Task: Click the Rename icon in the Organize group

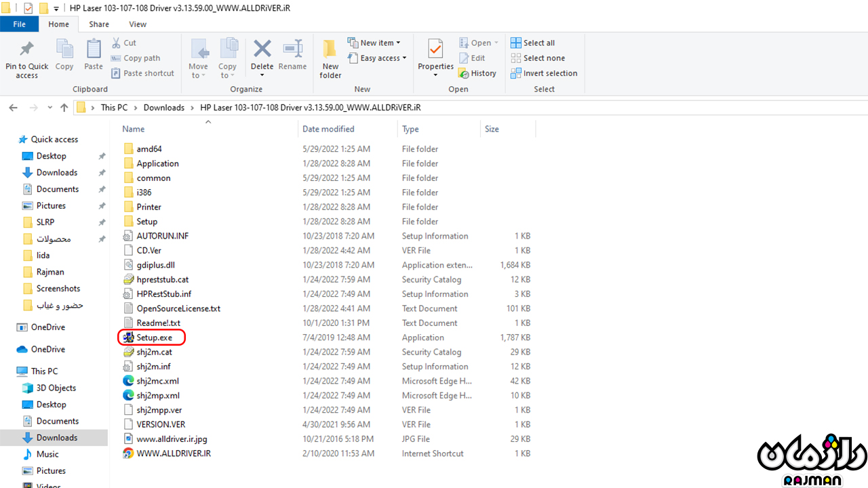Action: (292, 49)
